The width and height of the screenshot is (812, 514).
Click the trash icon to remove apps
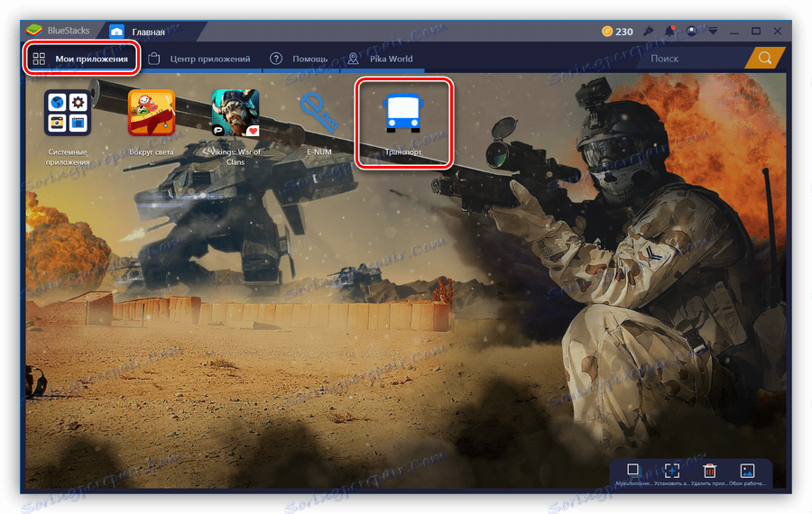point(709,470)
